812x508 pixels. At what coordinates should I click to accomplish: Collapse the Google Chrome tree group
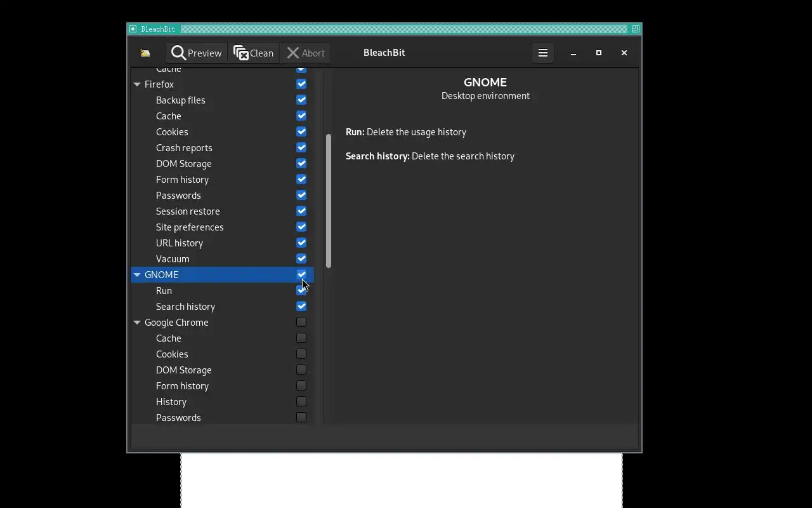click(x=137, y=322)
